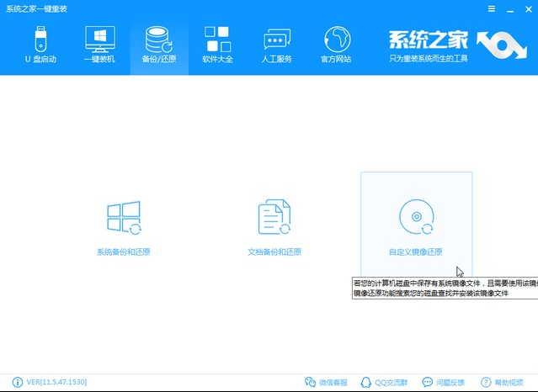The width and height of the screenshot is (538, 392).
Task: Click the 自定义镜像还原 disc icon
Action: pyautogui.click(x=417, y=217)
